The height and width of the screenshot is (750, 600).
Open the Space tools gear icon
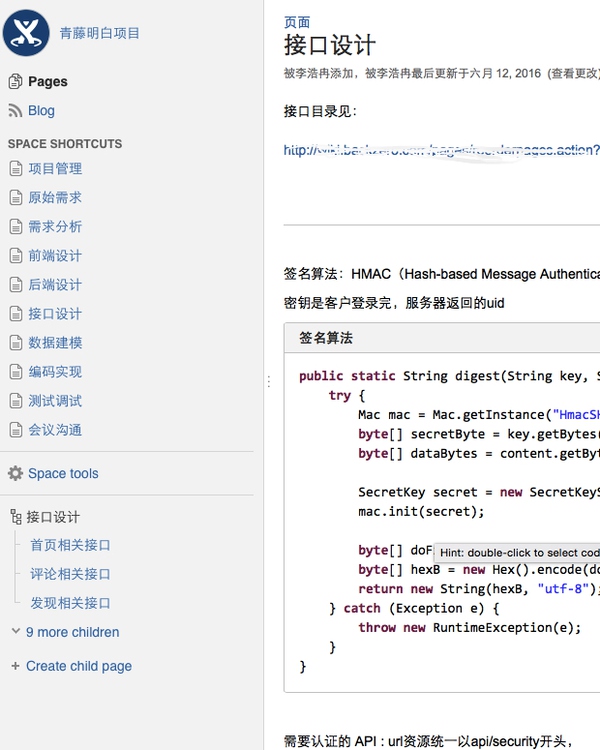tap(15, 473)
